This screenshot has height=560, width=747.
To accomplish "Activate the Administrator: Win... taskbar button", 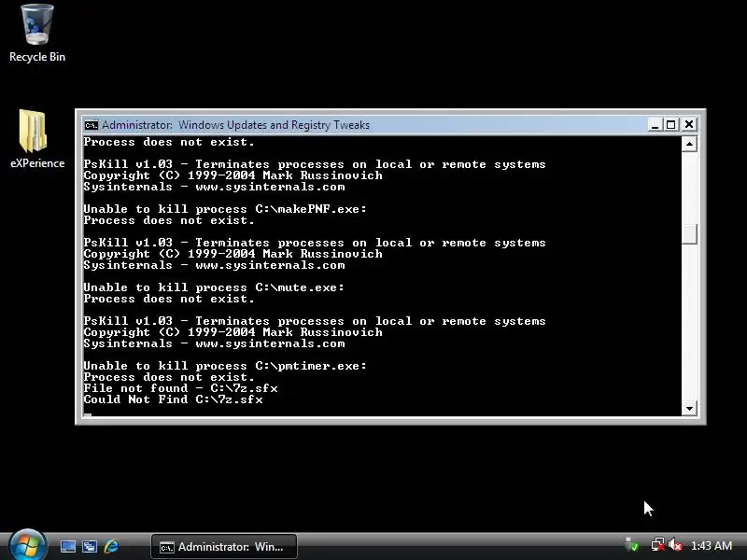I will tap(224, 547).
